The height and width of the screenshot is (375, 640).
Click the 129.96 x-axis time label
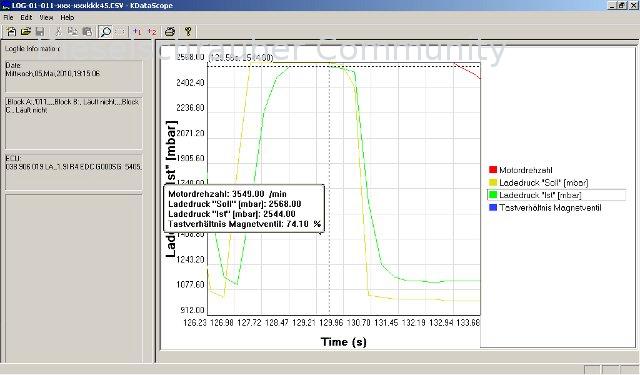(331, 322)
